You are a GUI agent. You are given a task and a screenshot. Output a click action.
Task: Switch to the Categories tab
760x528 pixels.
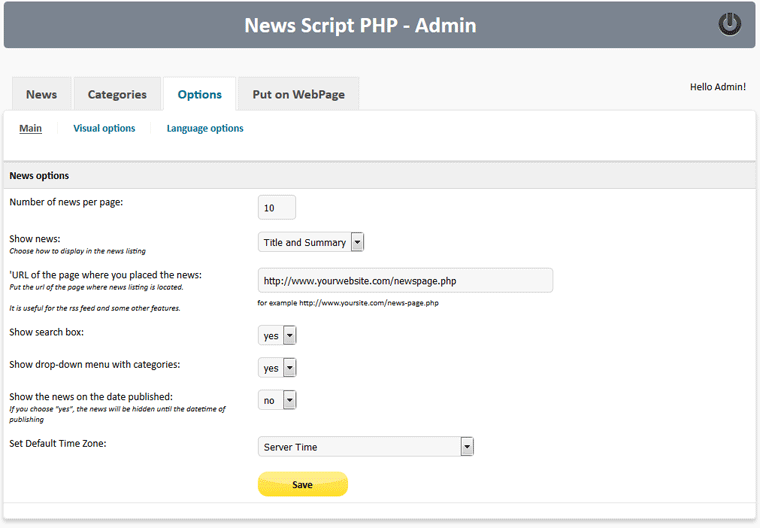[x=117, y=94]
